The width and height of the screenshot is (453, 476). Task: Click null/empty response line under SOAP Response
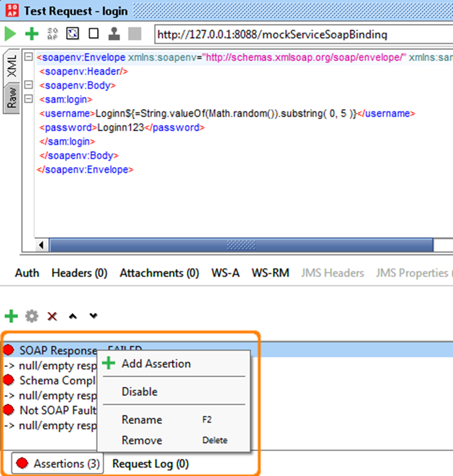50,365
